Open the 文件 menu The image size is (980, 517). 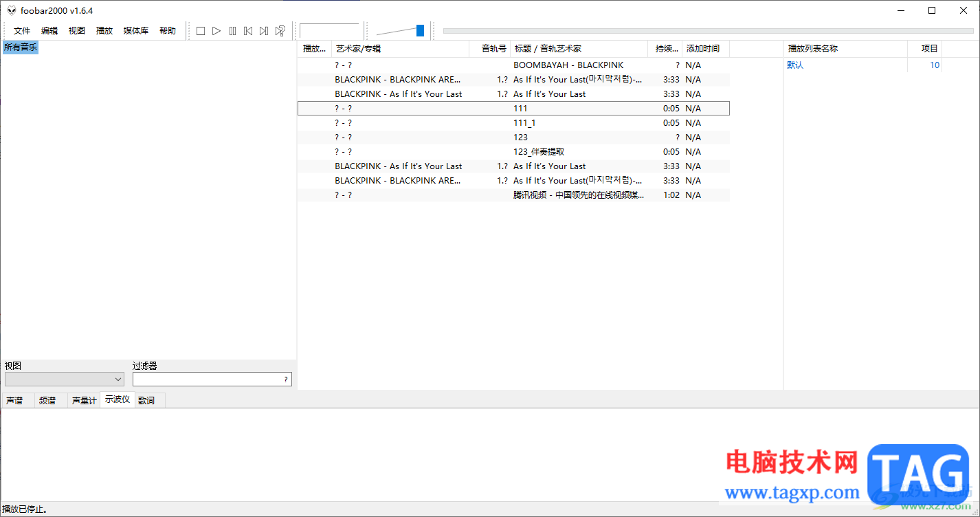click(x=22, y=31)
